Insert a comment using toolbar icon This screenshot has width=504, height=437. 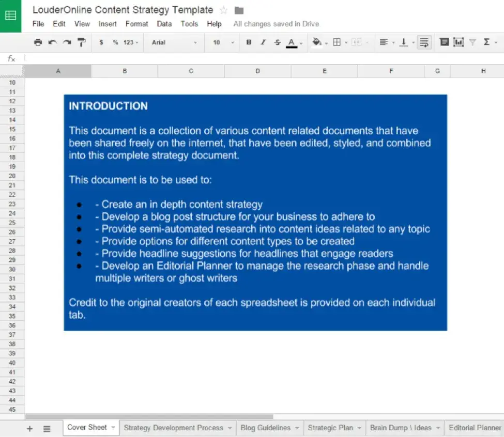[444, 42]
